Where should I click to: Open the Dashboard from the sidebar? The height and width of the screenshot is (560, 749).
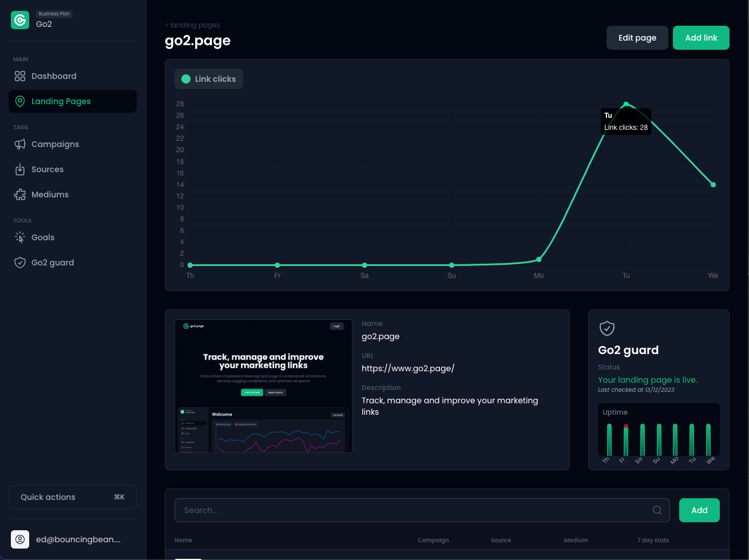pos(54,76)
